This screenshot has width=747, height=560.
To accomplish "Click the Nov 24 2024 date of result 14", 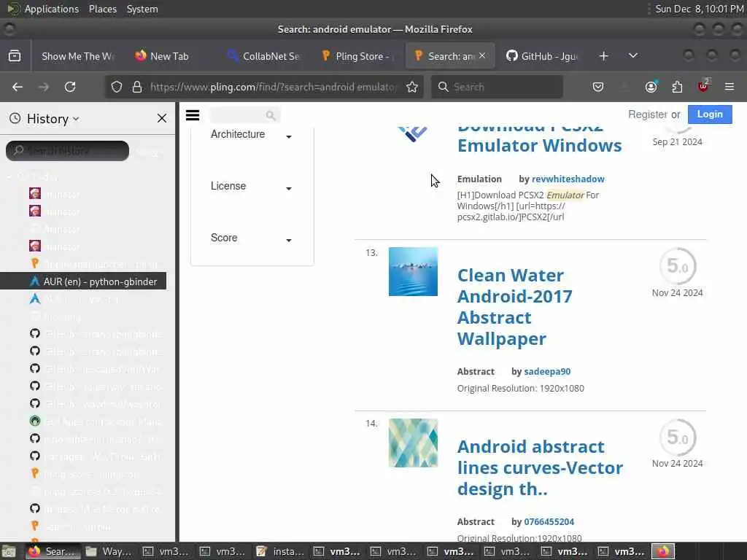I will (678, 463).
